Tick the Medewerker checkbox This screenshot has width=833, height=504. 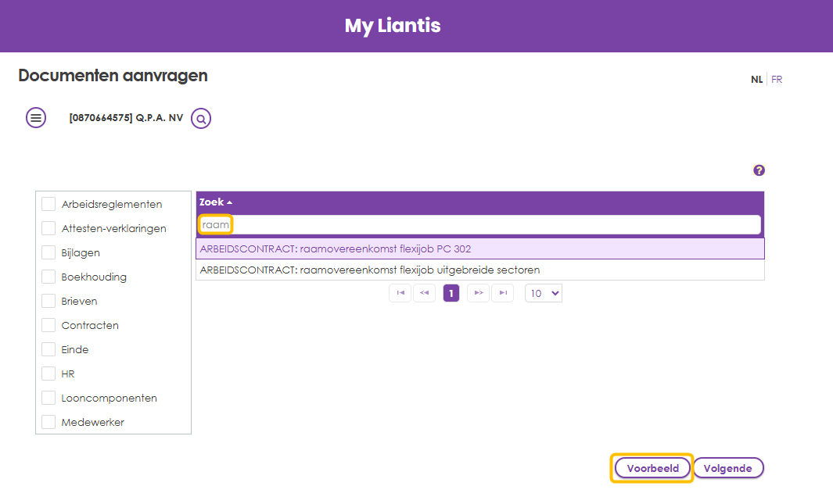click(48, 422)
